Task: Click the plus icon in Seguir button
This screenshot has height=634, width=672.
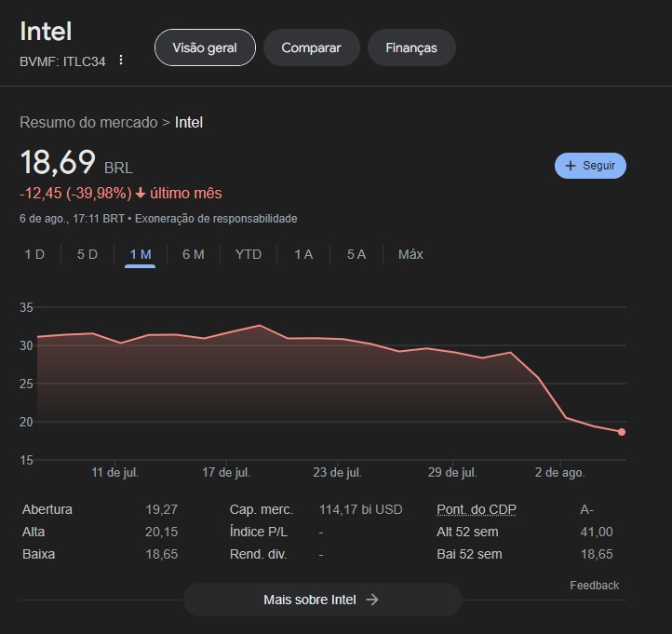Action: click(571, 166)
